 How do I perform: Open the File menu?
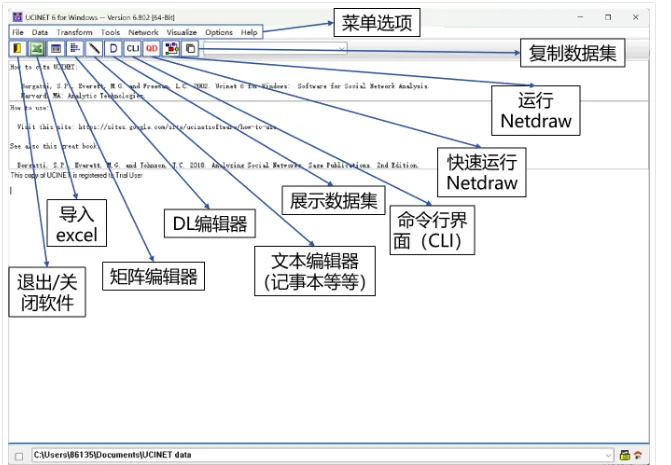[x=18, y=32]
